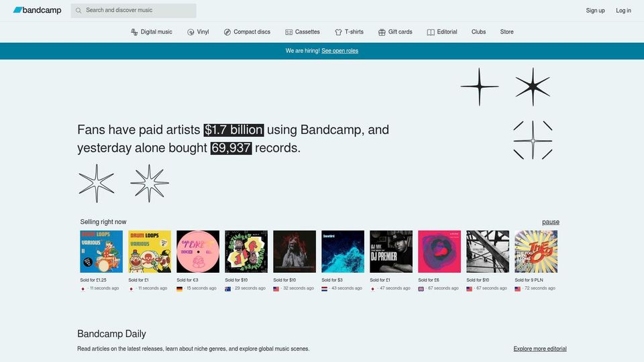
Task: Open the Sign up page
Action: tap(595, 11)
